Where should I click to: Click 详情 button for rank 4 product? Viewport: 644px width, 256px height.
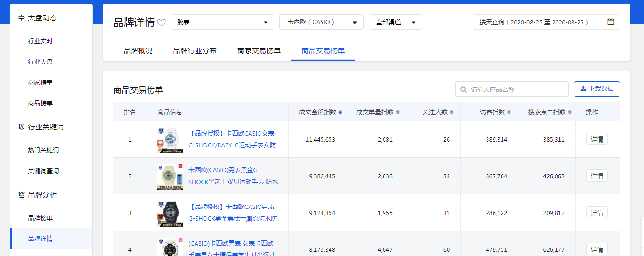pyautogui.click(x=597, y=249)
